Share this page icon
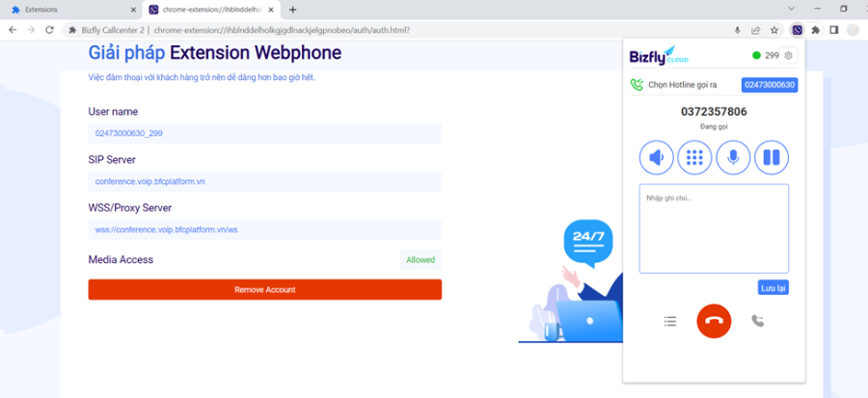 point(755,31)
